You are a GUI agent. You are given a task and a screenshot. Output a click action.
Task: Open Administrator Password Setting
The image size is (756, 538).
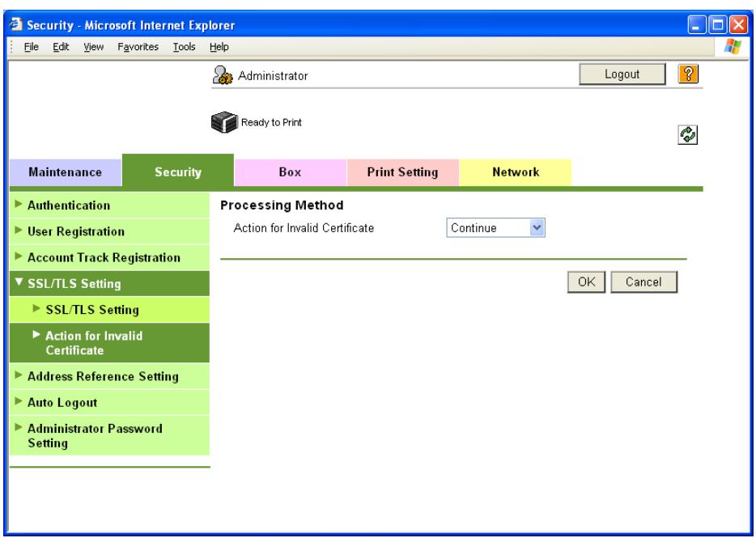pos(109,435)
